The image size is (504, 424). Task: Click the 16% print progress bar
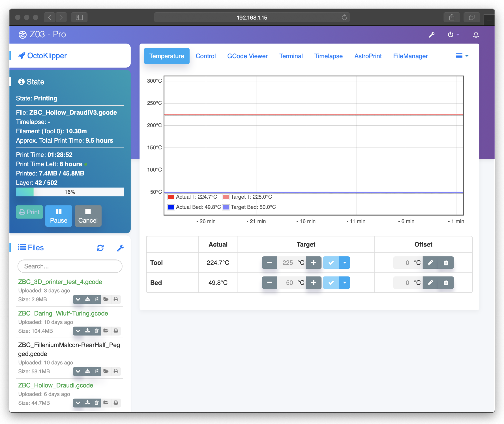coord(70,192)
